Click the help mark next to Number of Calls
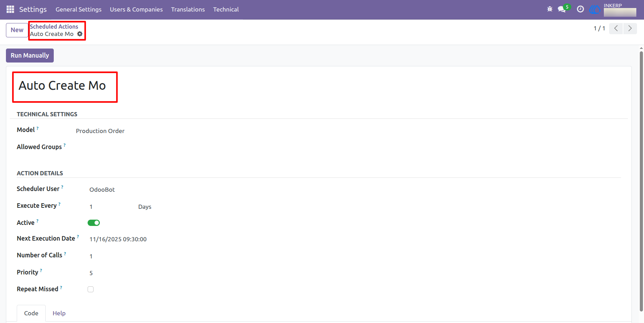 pyautogui.click(x=65, y=254)
